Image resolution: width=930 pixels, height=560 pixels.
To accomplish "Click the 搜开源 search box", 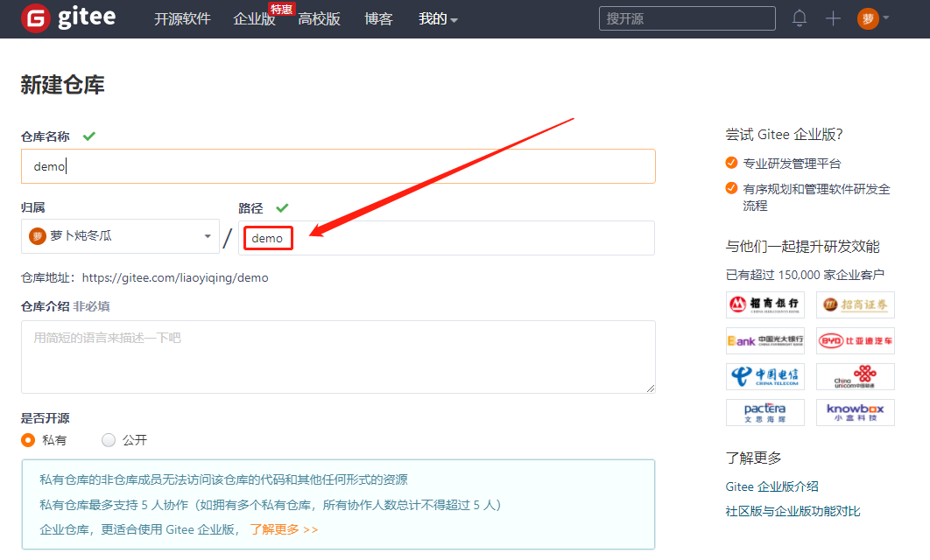I will (687, 18).
